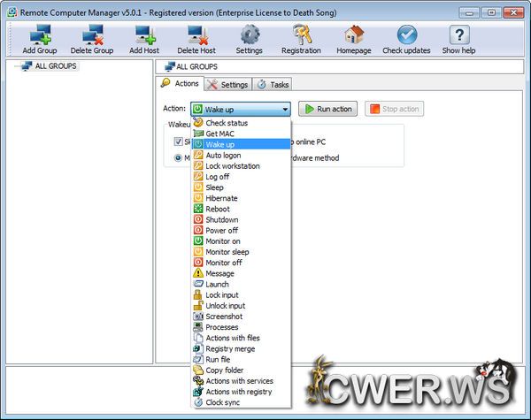531x420 pixels.
Task: Choose Shutdown from the action list
Action: (x=221, y=220)
